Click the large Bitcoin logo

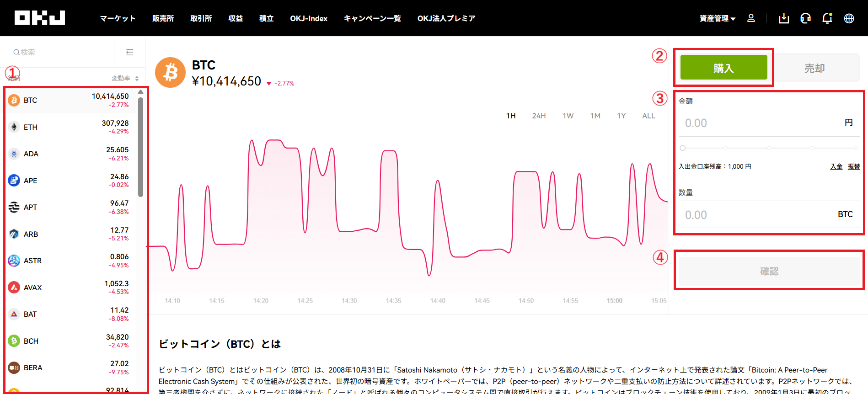(x=170, y=72)
